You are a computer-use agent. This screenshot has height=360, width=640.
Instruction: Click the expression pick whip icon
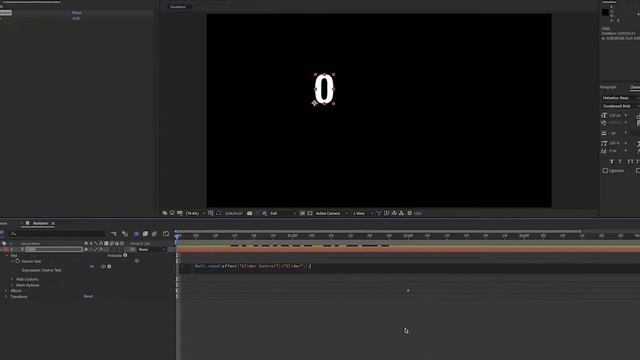pos(103,267)
